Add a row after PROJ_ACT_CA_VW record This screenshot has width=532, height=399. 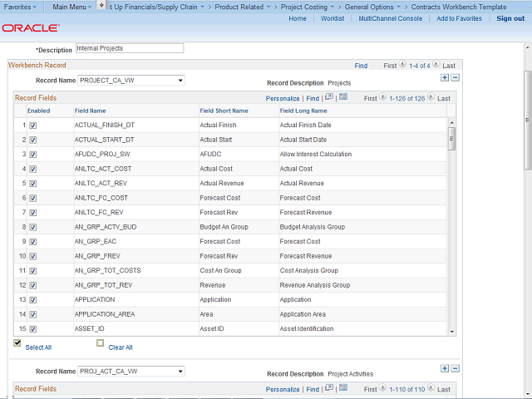tap(445, 368)
